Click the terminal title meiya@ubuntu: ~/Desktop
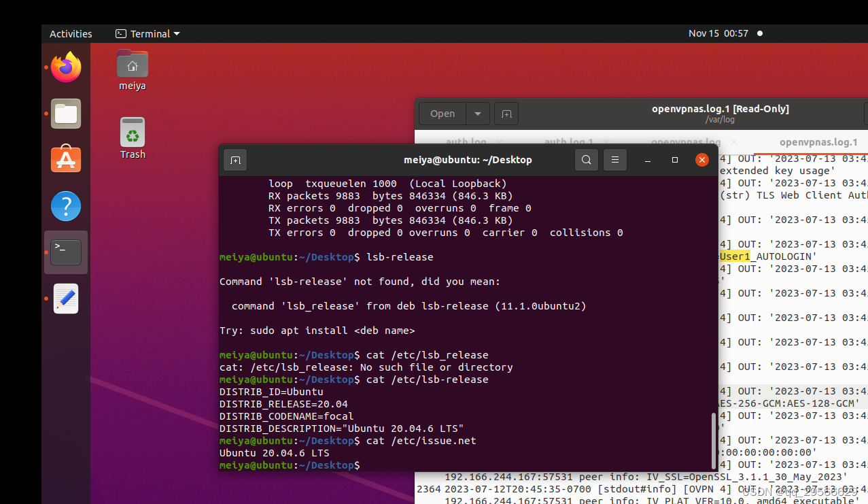Screen dimensions: 868x504 tap(468, 160)
